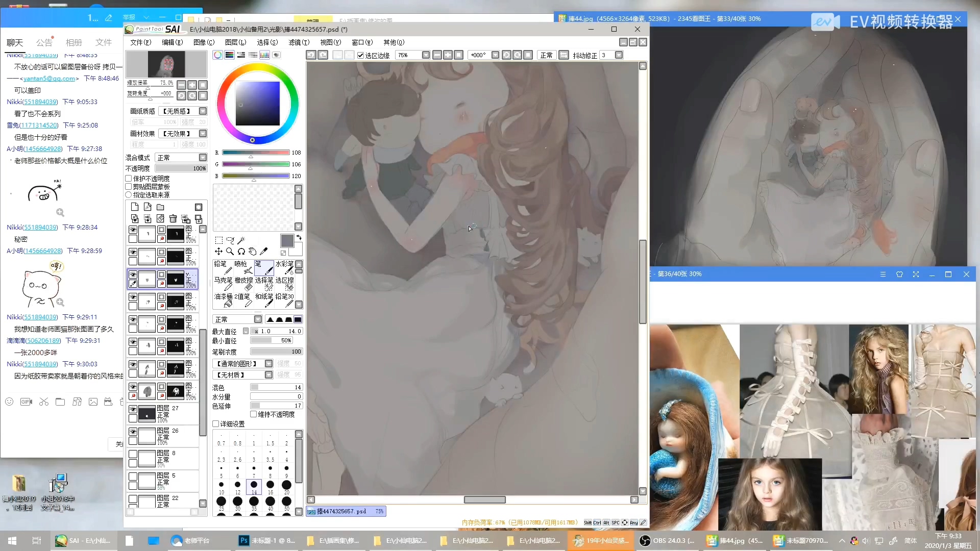
Task: Create a new linework layer
Action: [148, 207]
